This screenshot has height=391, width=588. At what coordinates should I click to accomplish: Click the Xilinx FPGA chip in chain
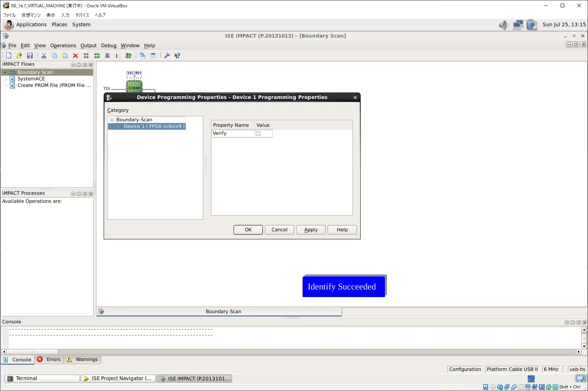click(134, 87)
